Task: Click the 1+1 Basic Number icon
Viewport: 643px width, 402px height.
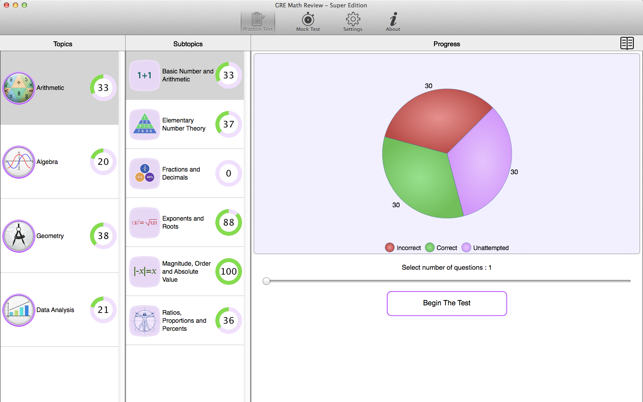Action: (x=144, y=75)
